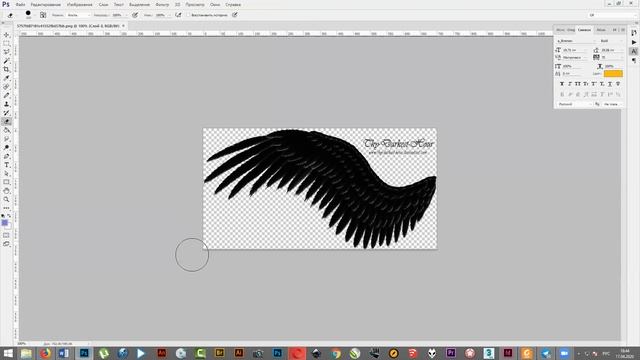Image resolution: width=640 pixels, height=360 pixels.
Task: Open the anti-aliasing dropdown
Action: click(x=612, y=104)
